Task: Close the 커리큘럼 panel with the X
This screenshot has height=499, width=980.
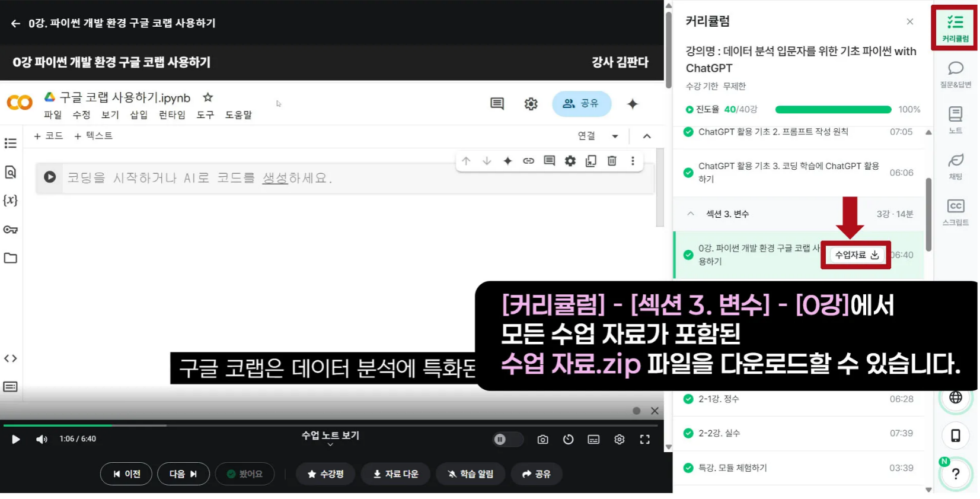Action: click(x=909, y=22)
